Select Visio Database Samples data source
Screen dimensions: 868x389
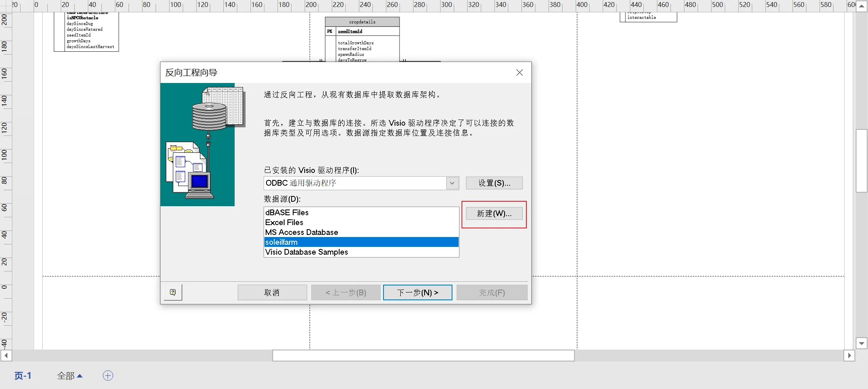point(361,252)
